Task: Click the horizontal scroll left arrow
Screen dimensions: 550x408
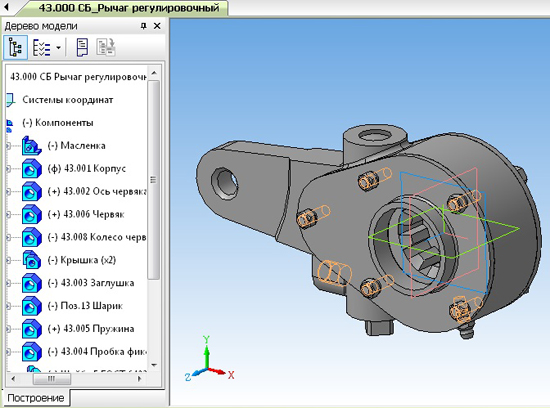Action: pyautogui.click(x=13, y=379)
